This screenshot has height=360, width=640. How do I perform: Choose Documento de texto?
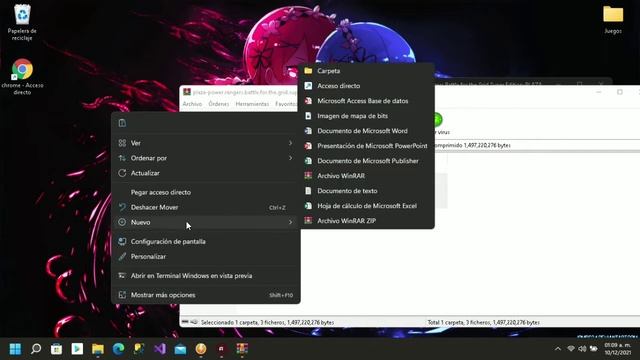[367, 191]
